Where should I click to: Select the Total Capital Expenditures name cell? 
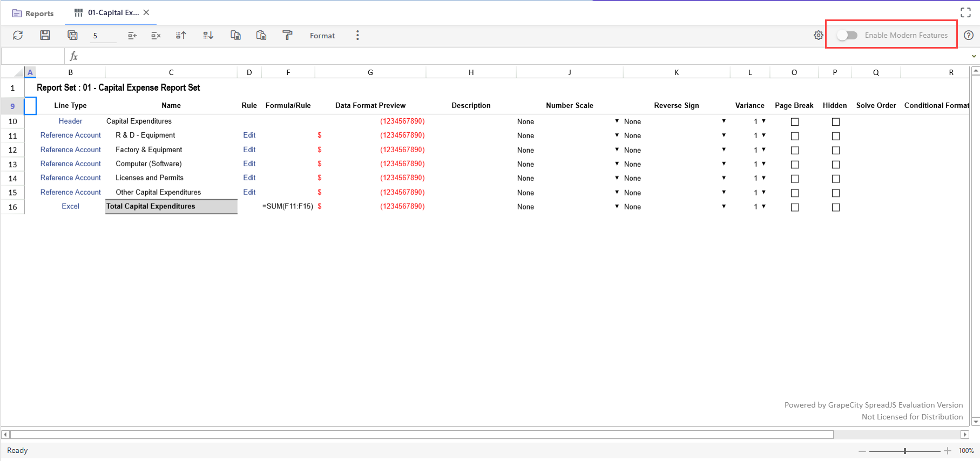(171, 206)
